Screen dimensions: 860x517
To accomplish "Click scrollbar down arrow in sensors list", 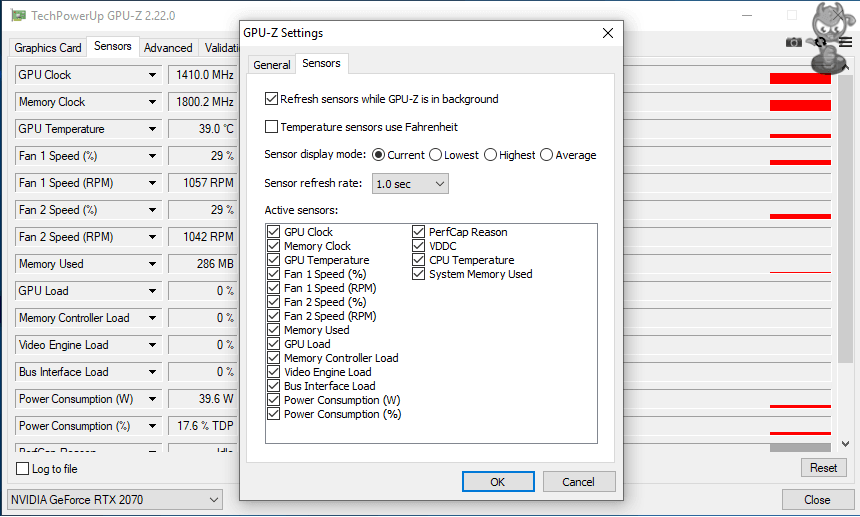I will [845, 444].
